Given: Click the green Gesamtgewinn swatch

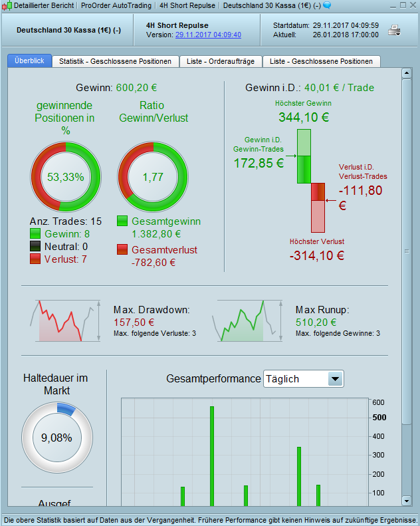Looking at the screenshot, I should 122,221.
